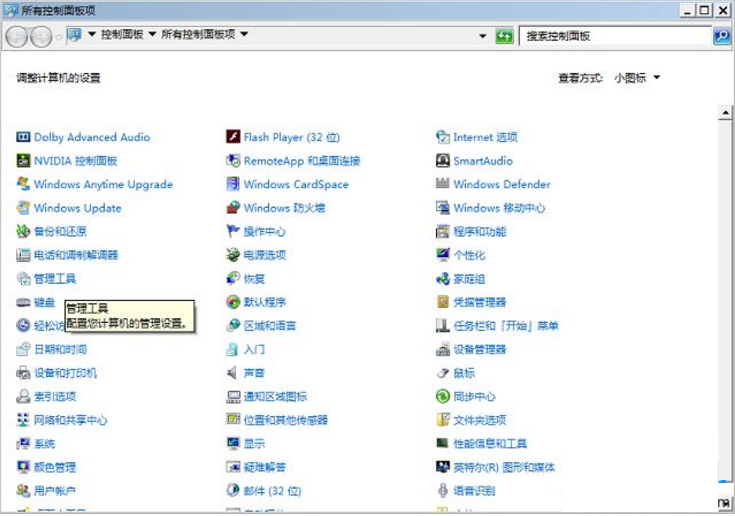Expand the arrow after the computer icon
The height and width of the screenshot is (516, 735).
pos(92,34)
